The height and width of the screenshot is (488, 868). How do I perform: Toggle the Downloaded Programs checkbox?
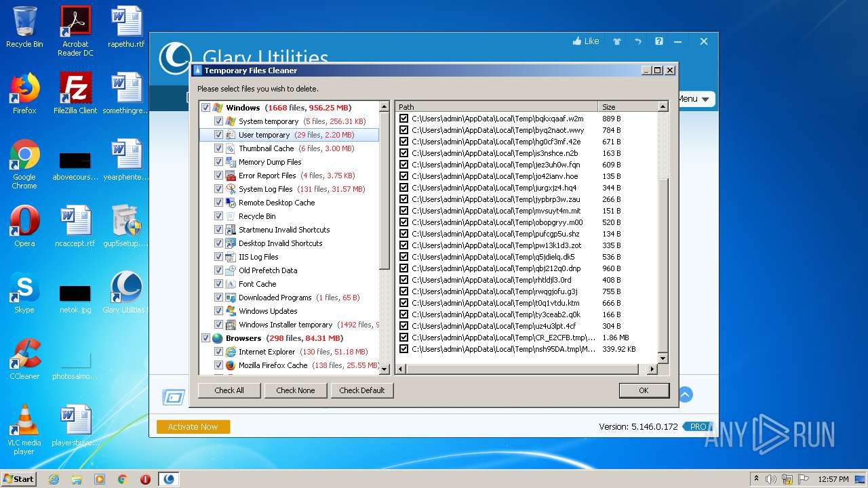point(218,298)
